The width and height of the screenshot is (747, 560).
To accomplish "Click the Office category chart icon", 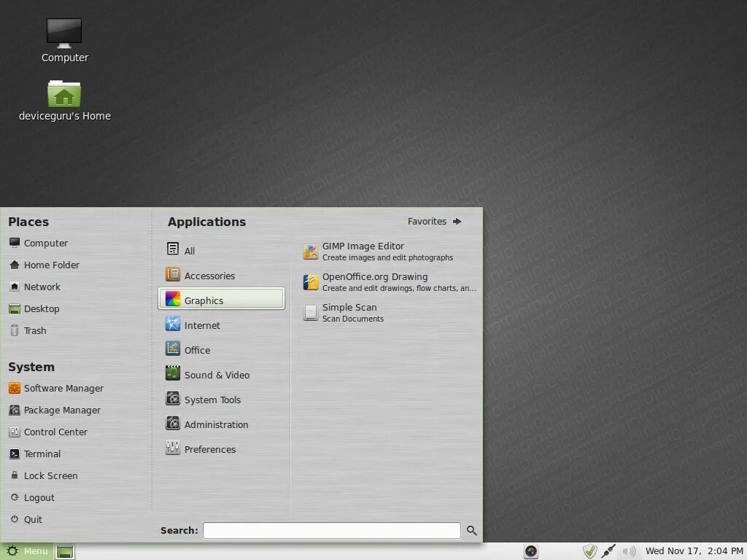I will (x=172, y=349).
